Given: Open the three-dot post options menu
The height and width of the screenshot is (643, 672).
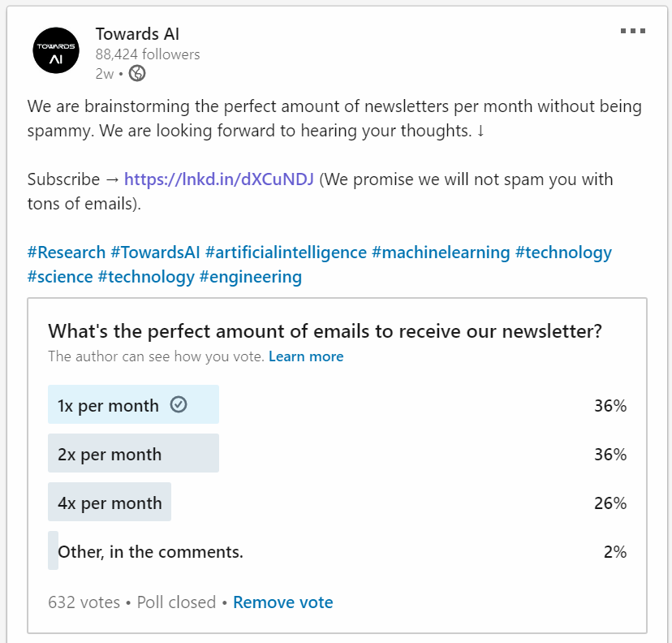Looking at the screenshot, I should (632, 32).
